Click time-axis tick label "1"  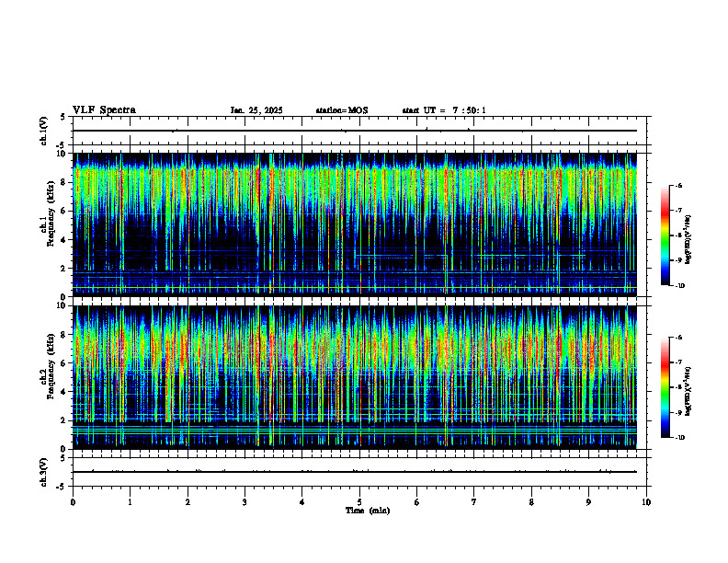click(x=130, y=502)
